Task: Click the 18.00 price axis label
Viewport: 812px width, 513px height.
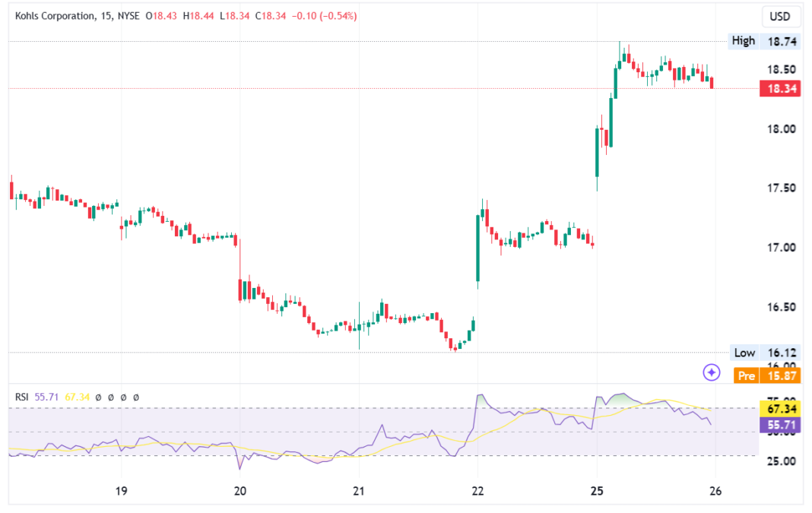Action: (782, 129)
